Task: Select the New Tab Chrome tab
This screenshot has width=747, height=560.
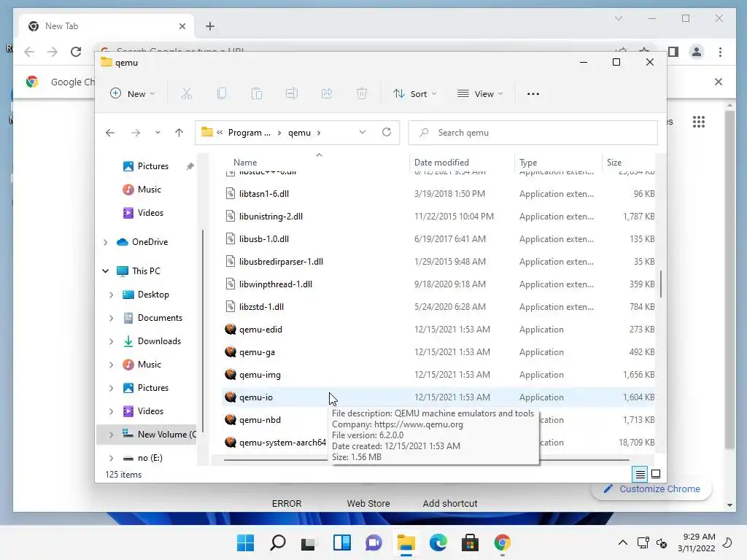Action: point(107,26)
